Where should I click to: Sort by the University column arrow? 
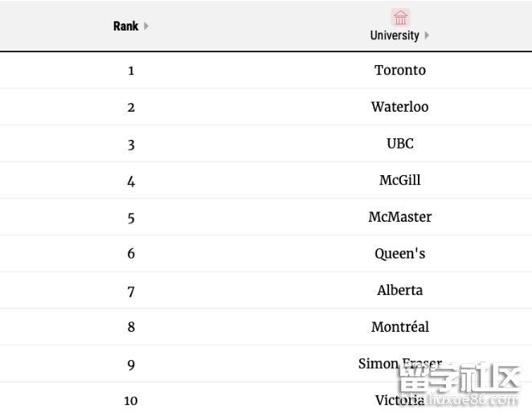point(427,35)
